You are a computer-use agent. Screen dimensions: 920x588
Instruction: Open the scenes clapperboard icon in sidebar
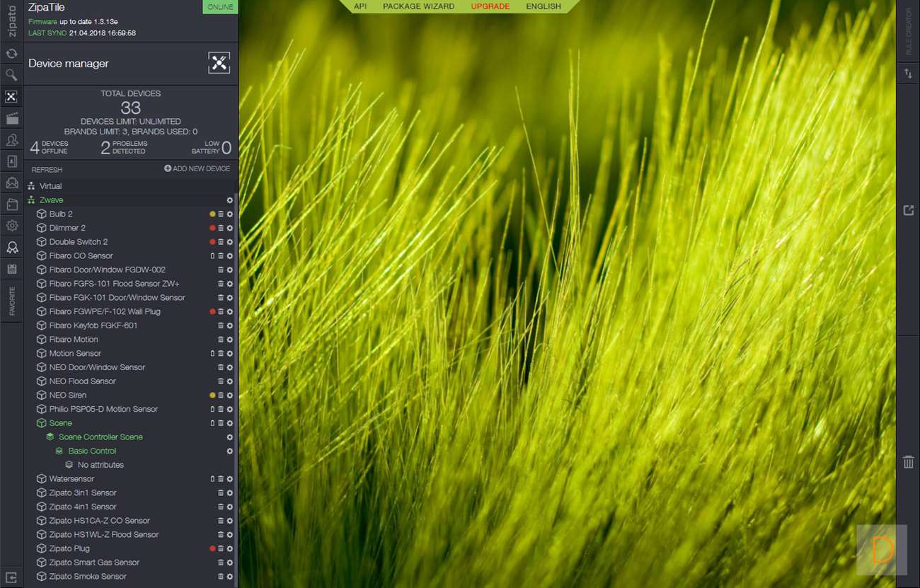pos(11,118)
